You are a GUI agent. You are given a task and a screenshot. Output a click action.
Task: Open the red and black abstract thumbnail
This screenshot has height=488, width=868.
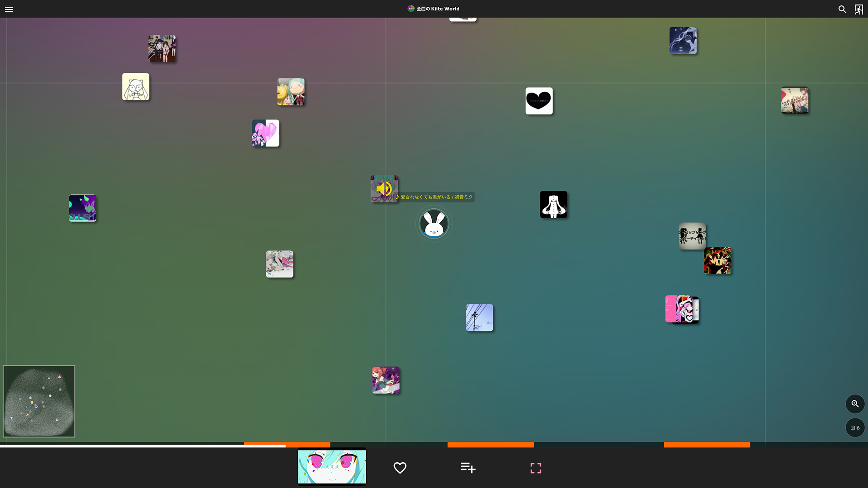[717, 260]
